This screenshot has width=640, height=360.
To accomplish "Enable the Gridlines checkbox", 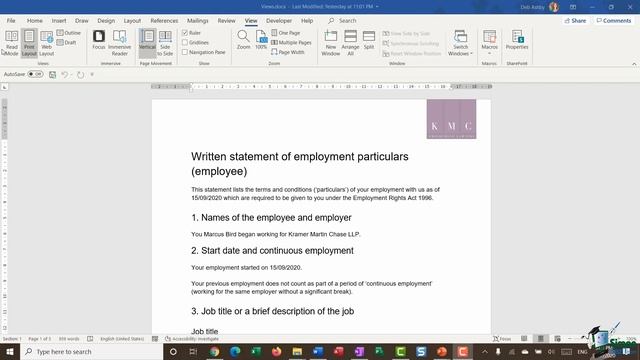I will tap(185, 42).
